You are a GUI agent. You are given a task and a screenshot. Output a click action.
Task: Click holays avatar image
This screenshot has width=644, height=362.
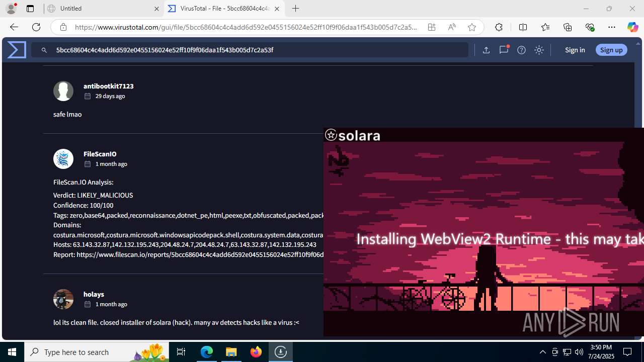tap(63, 299)
